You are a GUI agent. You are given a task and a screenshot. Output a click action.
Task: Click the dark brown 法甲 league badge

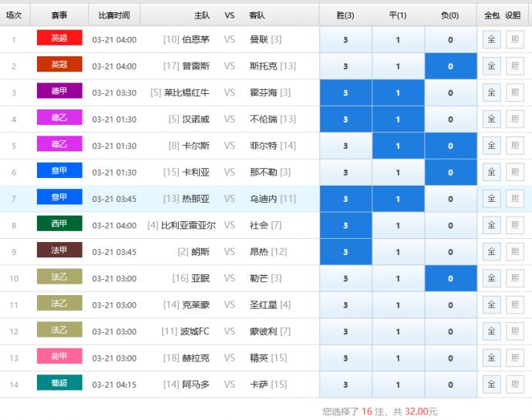(59, 251)
